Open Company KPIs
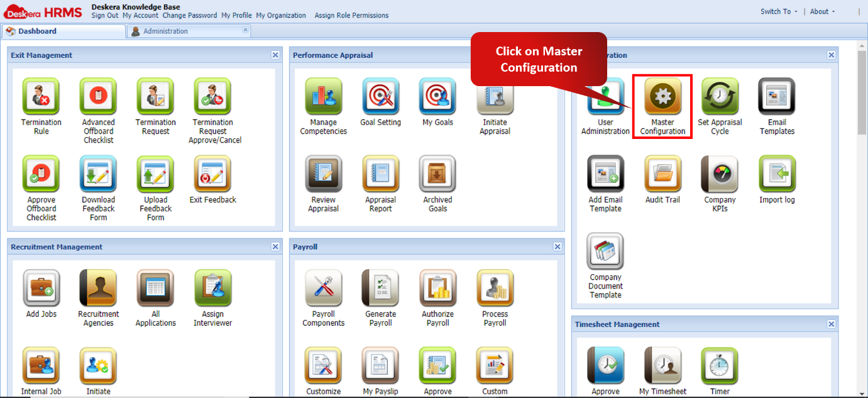The image size is (868, 398). [719, 175]
